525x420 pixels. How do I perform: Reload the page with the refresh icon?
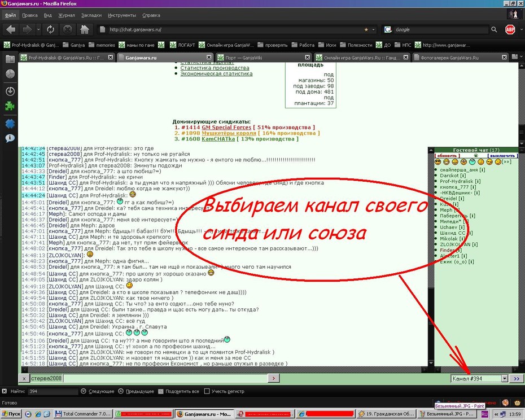click(x=50, y=29)
